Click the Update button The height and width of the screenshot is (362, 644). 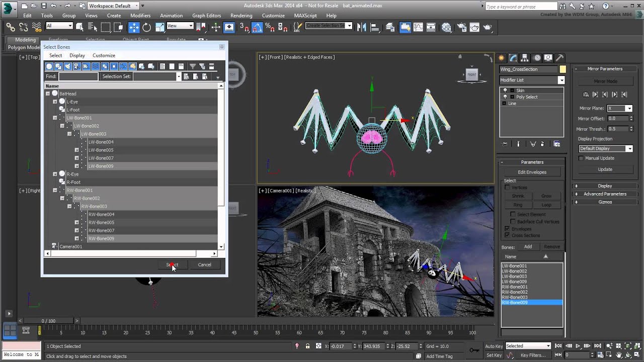[x=605, y=169]
